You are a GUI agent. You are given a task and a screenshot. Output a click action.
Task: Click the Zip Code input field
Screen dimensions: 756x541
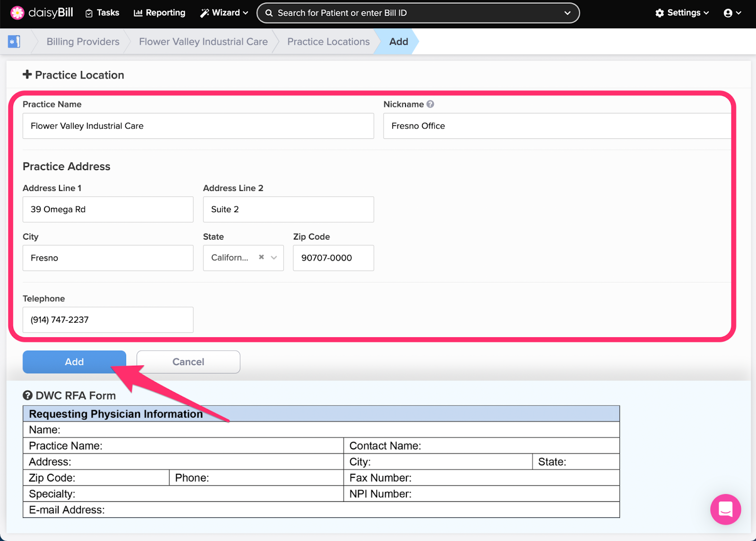tap(333, 258)
